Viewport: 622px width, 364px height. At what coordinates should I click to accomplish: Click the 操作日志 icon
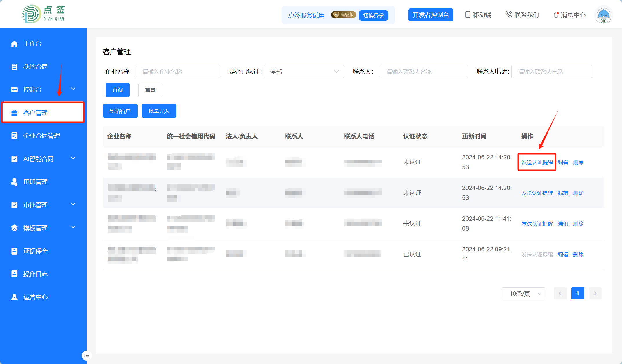14,274
